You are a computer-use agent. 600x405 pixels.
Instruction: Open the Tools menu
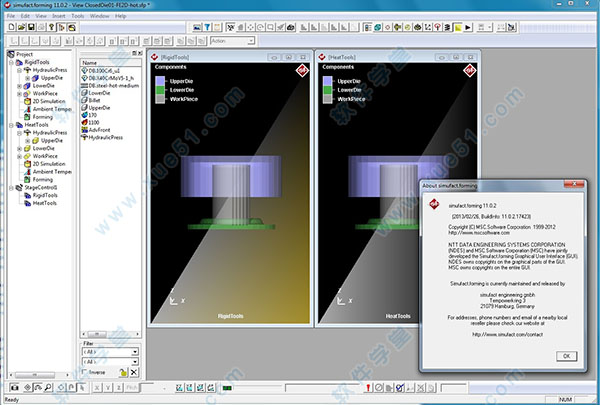[79, 16]
